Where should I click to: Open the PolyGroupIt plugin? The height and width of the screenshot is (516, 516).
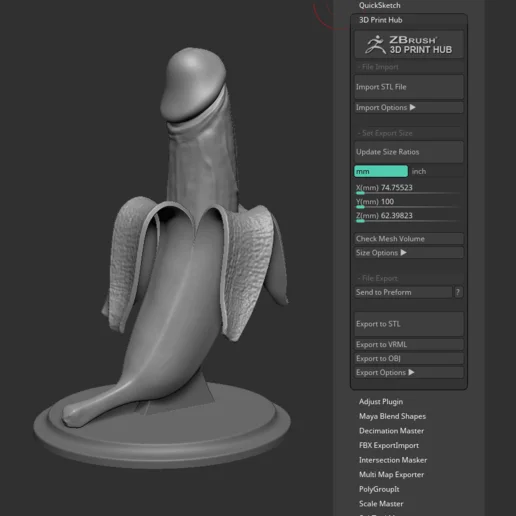pyautogui.click(x=379, y=489)
